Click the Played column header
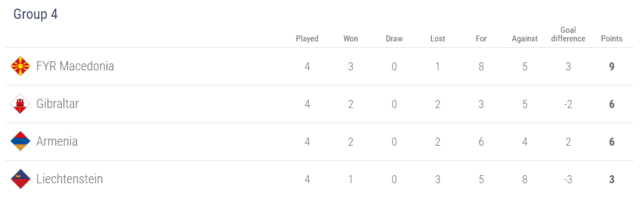 pyautogui.click(x=307, y=39)
